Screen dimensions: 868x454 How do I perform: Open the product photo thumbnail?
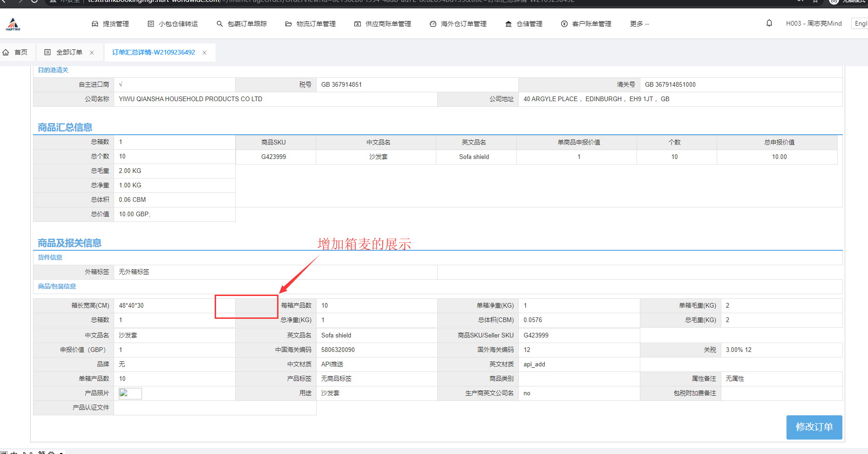pyautogui.click(x=130, y=393)
